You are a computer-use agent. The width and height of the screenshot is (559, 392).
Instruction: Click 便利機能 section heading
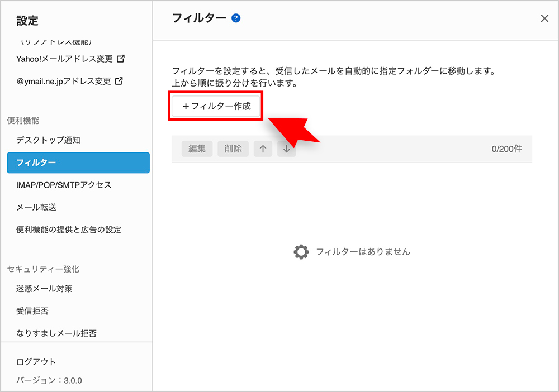(x=23, y=121)
